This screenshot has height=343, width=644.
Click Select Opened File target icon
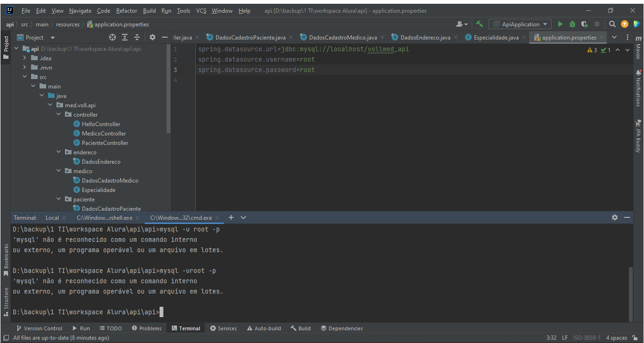coord(112,37)
